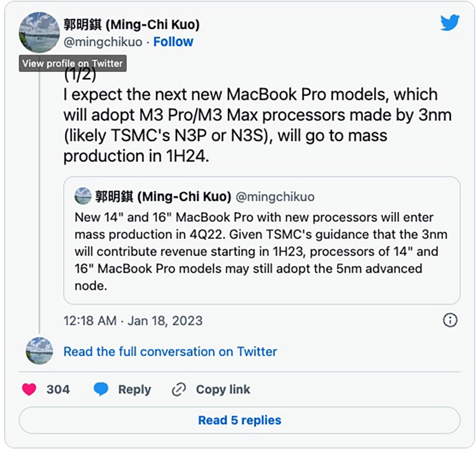Click the avatar next to the conversation link
The width and height of the screenshot is (476, 451).
(39, 351)
